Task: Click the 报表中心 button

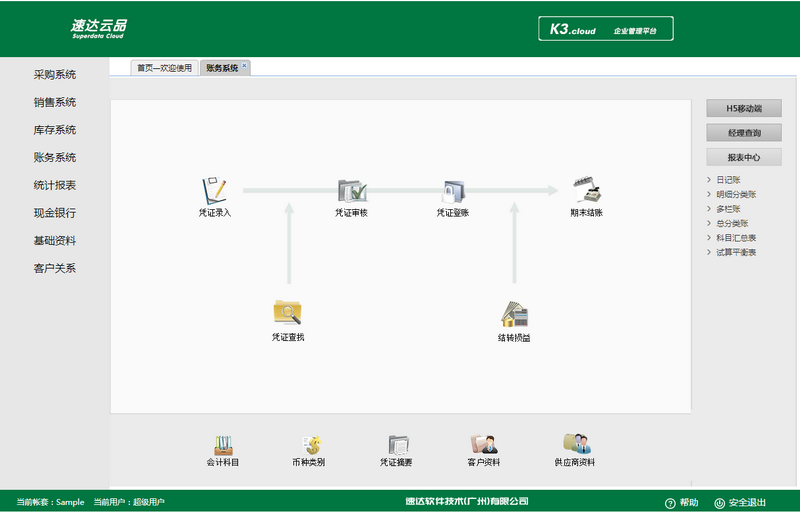Action: click(743, 157)
